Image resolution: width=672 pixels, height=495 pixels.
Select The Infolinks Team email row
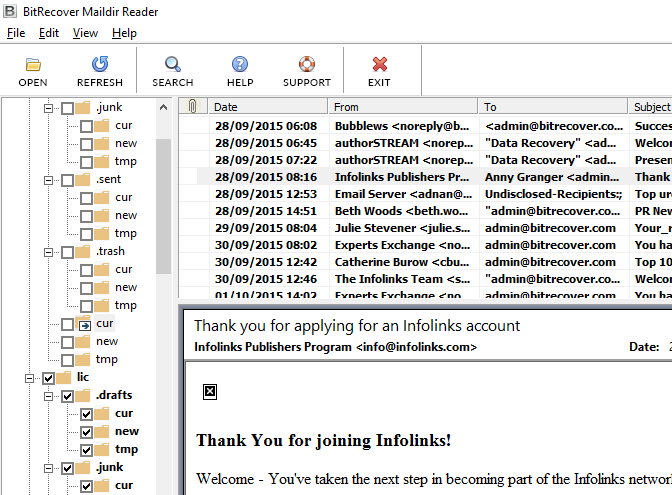426,279
